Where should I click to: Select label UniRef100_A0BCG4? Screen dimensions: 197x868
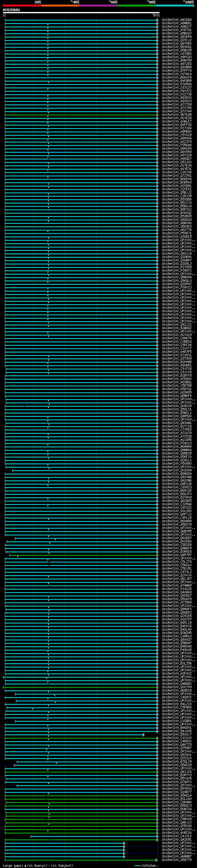coord(177,833)
